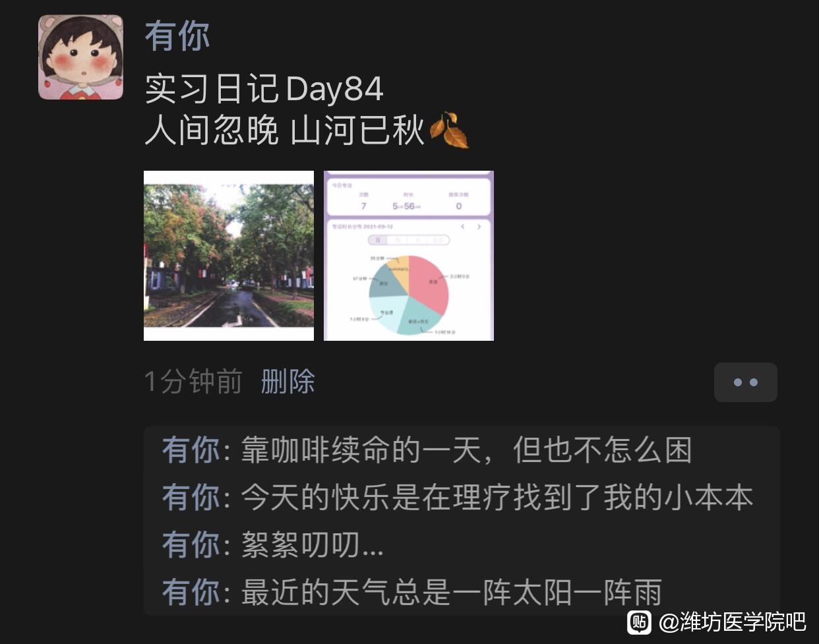Click the 删除 link to delete the post
This screenshot has width=819, height=644.
click(x=288, y=382)
